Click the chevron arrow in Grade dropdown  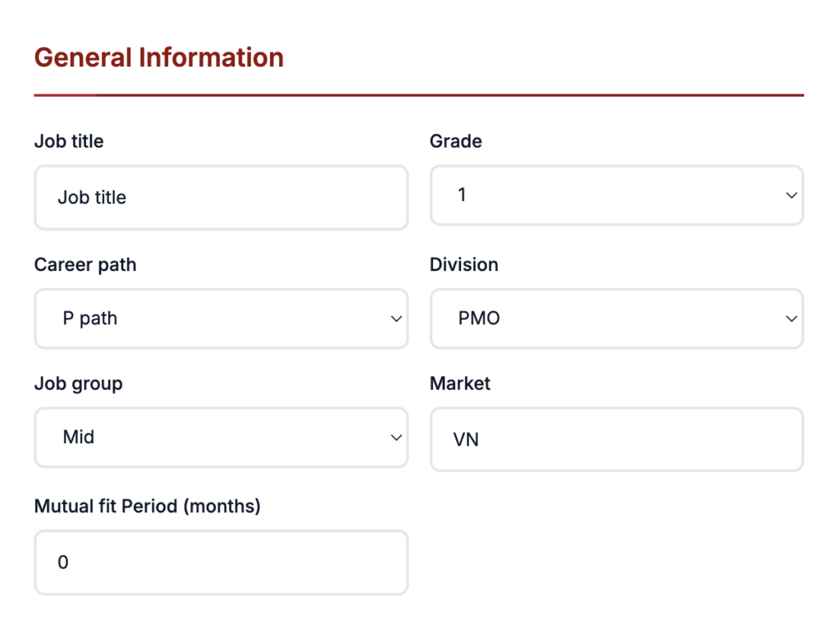pyautogui.click(x=791, y=195)
